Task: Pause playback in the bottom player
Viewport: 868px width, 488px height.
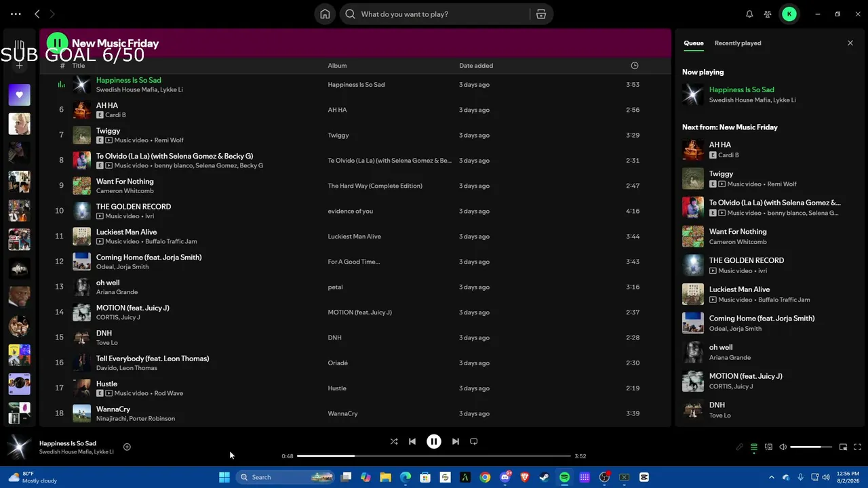Action: click(434, 441)
